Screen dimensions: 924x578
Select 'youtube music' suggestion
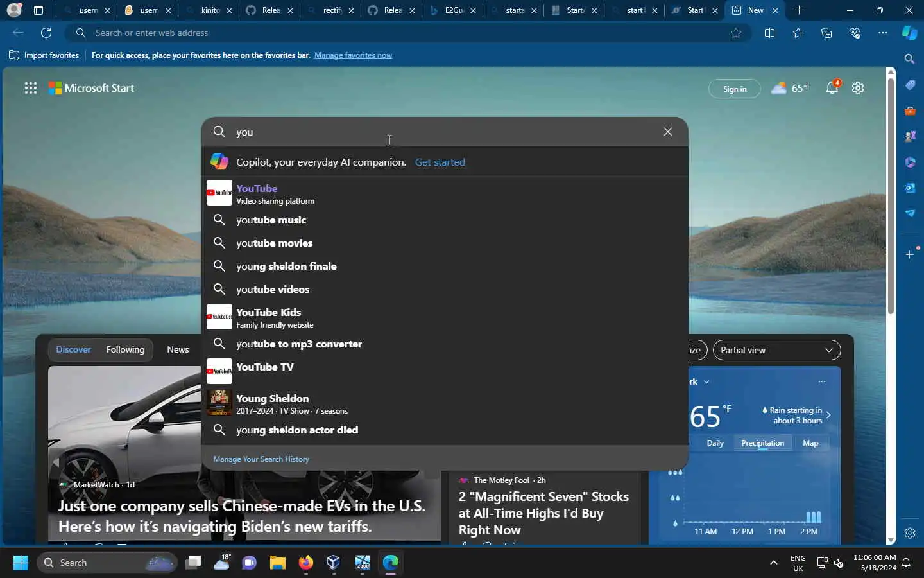click(445, 220)
